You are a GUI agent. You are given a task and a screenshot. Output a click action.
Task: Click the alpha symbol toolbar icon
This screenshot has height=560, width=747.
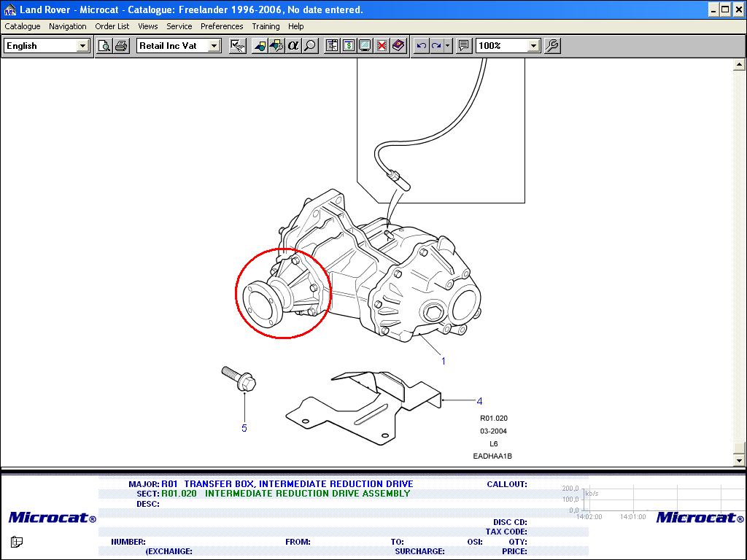293,46
